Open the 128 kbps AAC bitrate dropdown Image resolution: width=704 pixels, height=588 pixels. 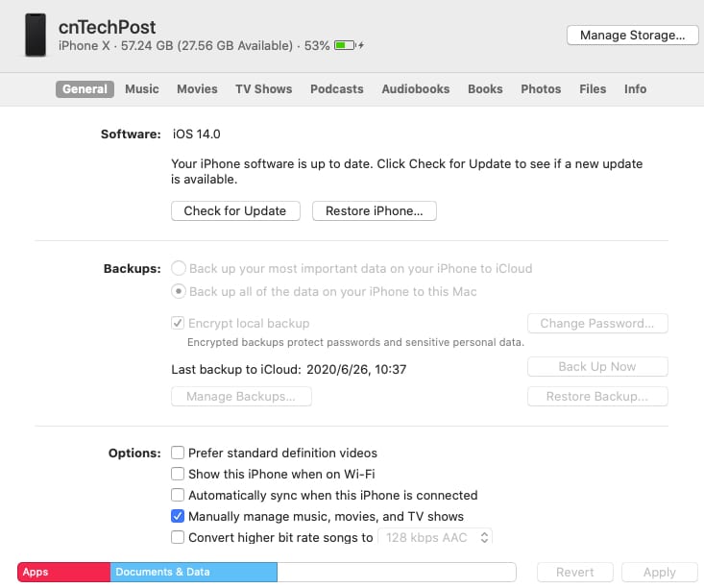tap(437, 538)
